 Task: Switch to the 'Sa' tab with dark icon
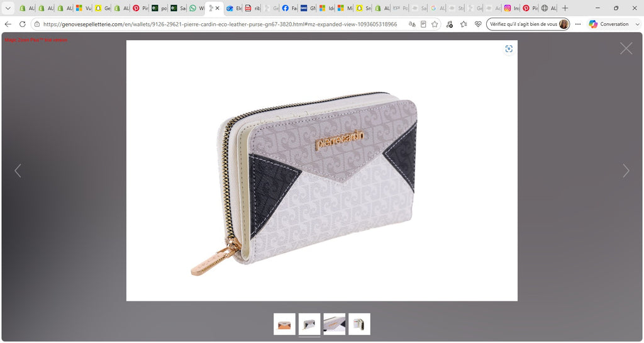tap(178, 8)
